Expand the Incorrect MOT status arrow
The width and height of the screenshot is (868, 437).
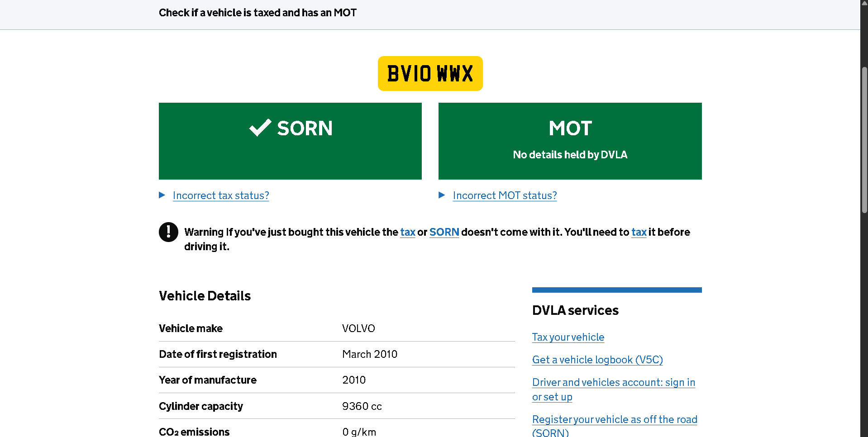[x=442, y=195]
